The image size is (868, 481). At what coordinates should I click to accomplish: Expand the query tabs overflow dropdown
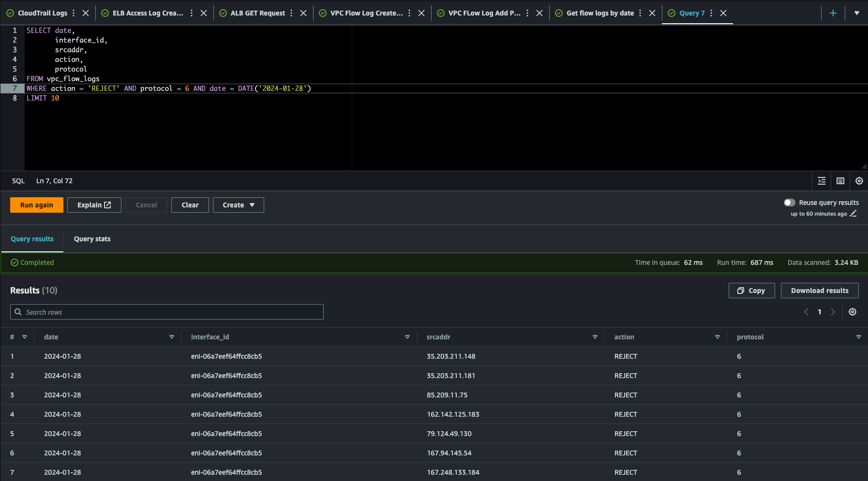(857, 13)
